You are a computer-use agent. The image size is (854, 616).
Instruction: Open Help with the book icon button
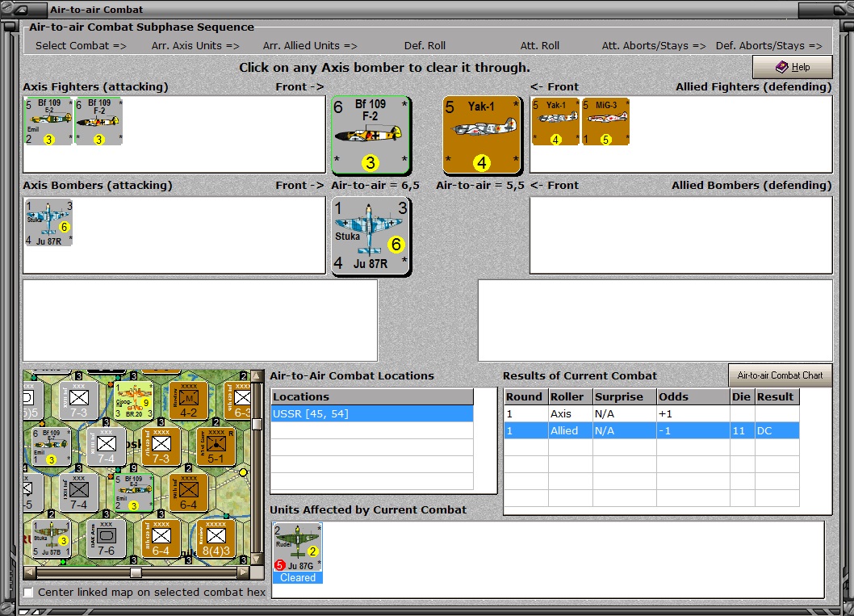pos(793,67)
